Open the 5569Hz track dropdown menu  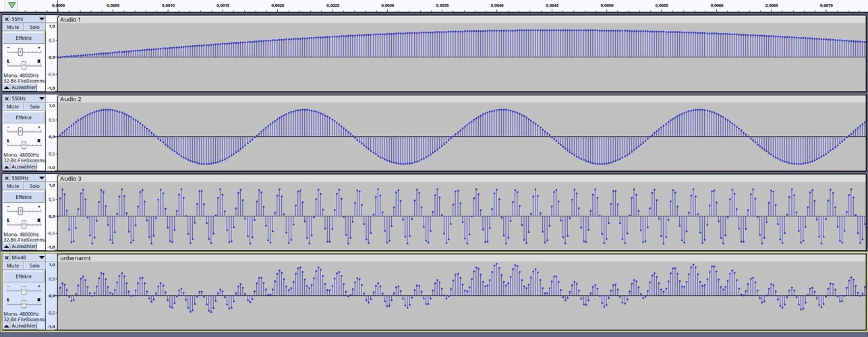click(x=28, y=178)
